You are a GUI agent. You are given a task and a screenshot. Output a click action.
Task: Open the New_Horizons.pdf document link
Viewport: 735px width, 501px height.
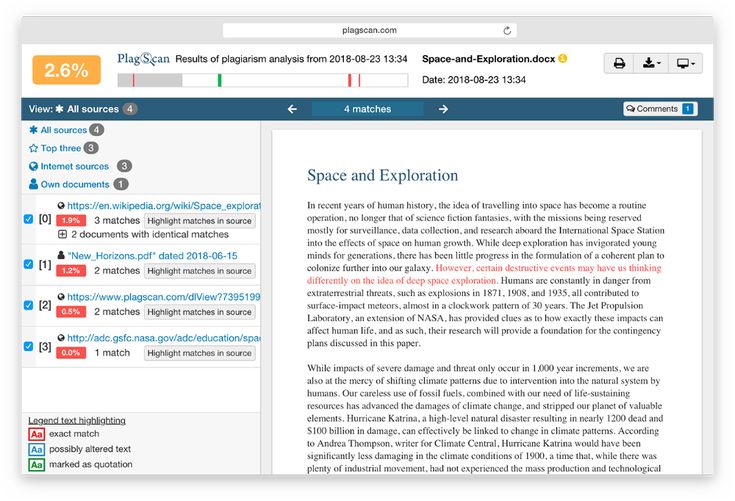pos(152,256)
